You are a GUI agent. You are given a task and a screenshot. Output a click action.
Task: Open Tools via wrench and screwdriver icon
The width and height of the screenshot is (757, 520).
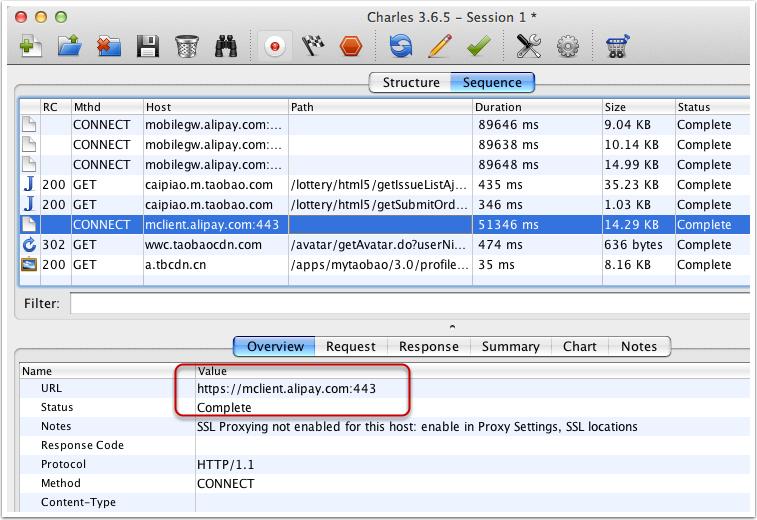click(x=529, y=46)
